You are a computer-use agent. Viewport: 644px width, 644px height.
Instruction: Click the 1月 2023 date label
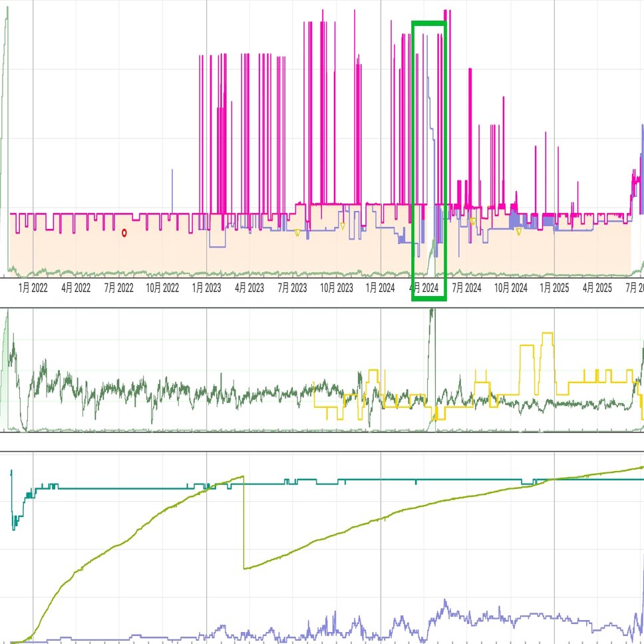pyautogui.click(x=207, y=288)
